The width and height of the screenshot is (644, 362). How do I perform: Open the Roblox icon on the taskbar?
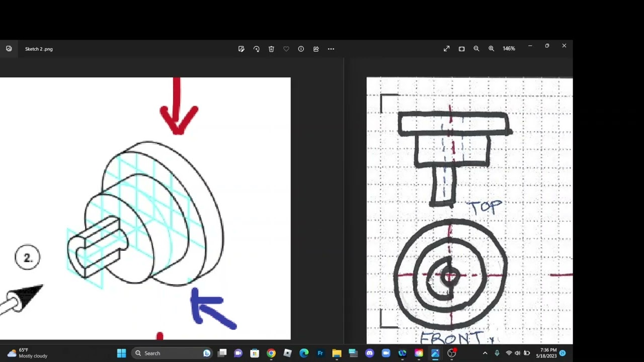point(287,353)
